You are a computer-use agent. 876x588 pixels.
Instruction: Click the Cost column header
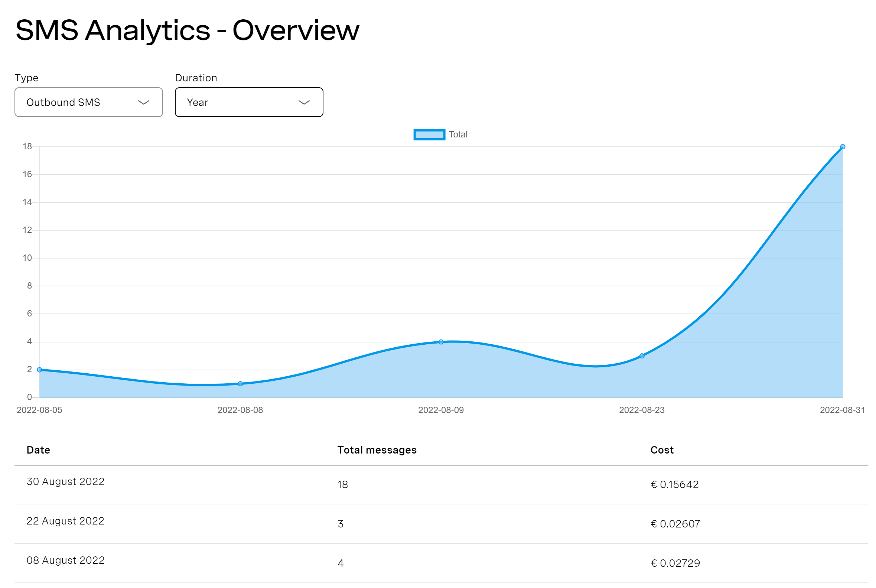click(x=662, y=450)
